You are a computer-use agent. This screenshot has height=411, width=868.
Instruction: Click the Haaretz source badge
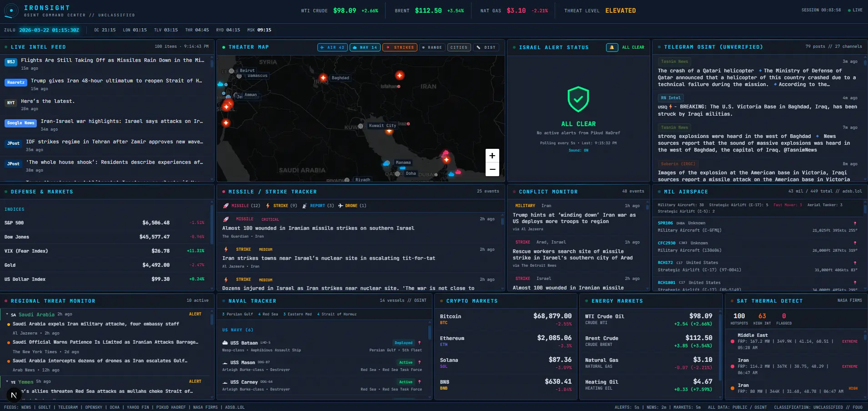16,82
